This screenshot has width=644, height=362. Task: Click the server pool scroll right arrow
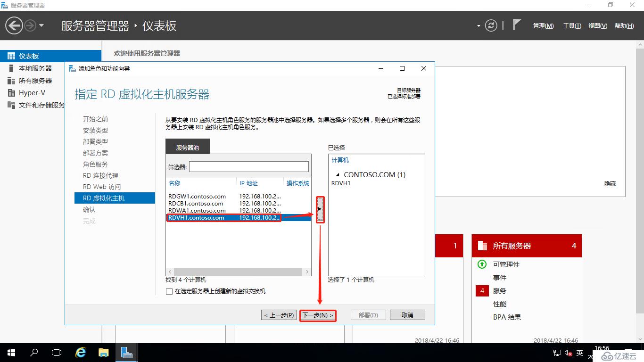tap(307, 271)
